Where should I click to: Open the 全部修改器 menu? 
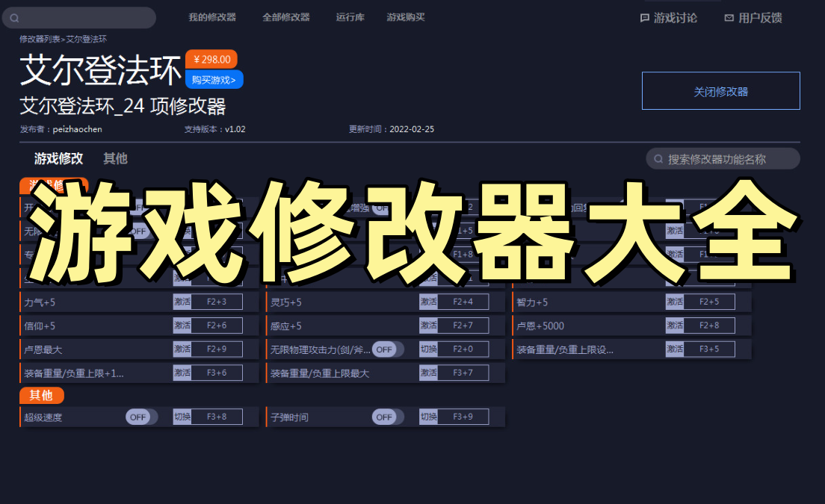(286, 17)
